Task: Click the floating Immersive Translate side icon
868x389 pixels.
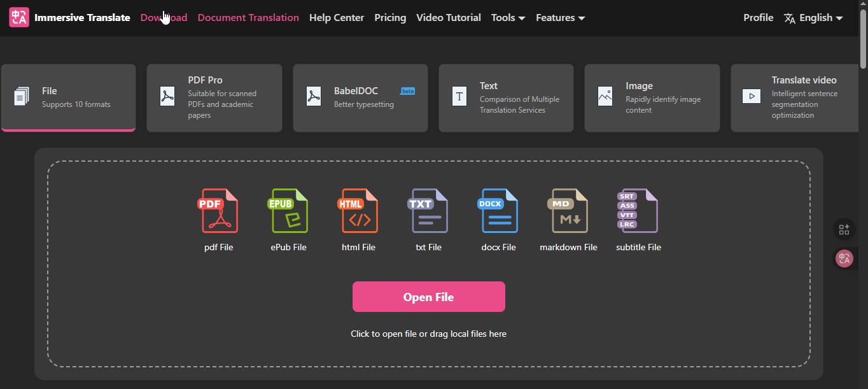Action: 844,258
